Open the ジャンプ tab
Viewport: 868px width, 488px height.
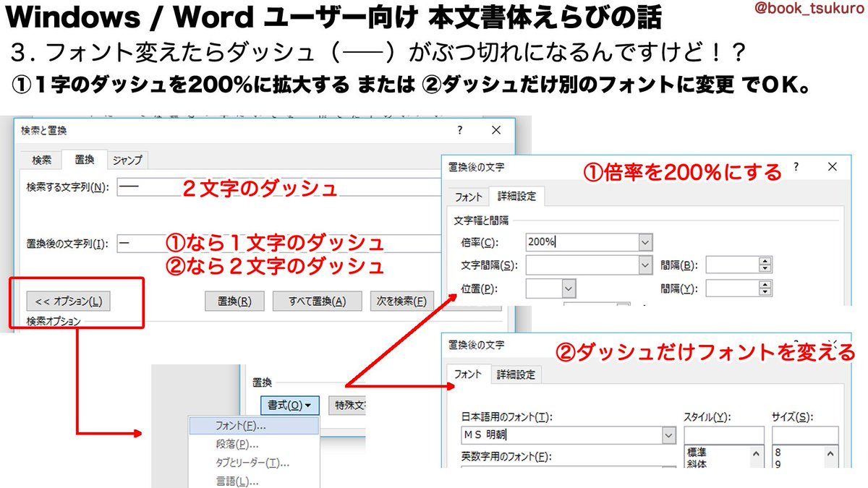pyautogui.click(x=127, y=160)
